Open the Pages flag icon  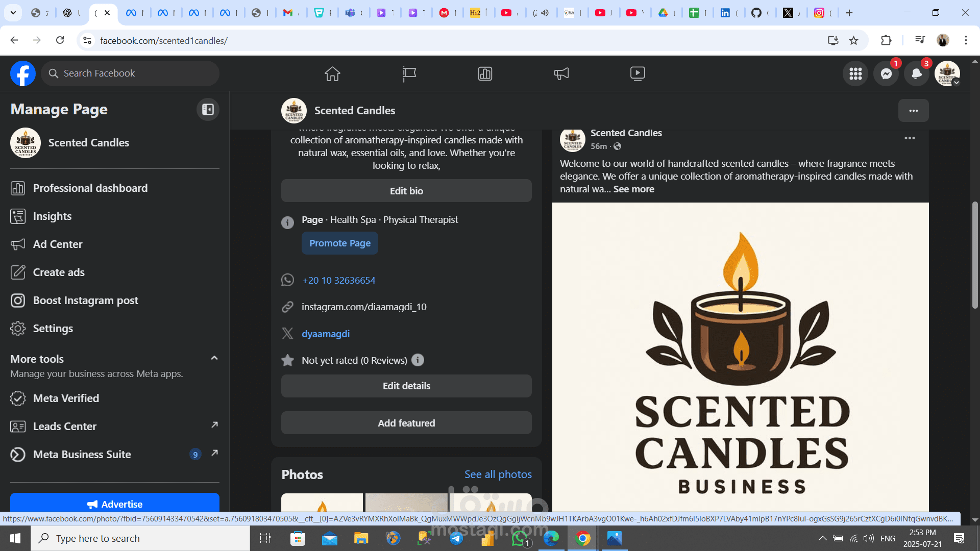point(409,73)
